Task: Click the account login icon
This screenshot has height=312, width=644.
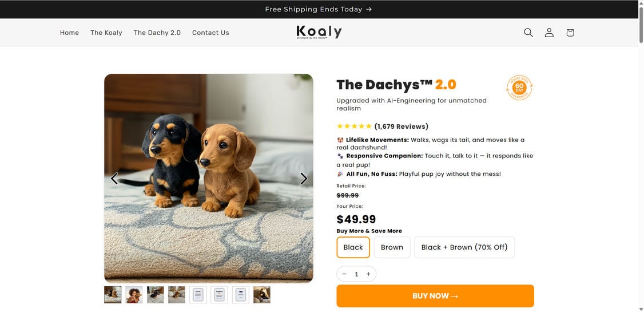Action: 549,33
